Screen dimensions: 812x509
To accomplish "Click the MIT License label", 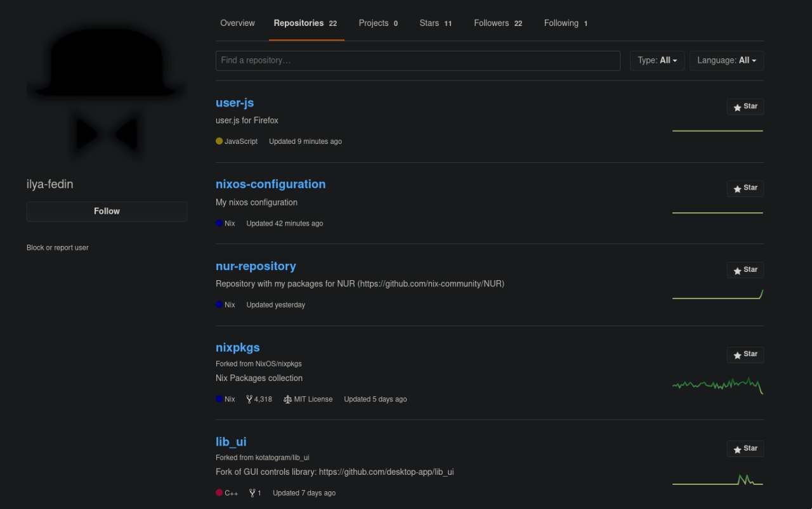I will coord(313,399).
